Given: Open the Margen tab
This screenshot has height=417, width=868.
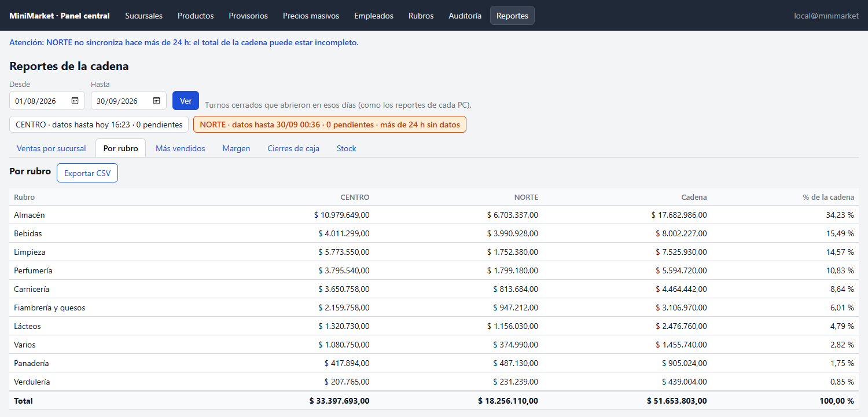Looking at the screenshot, I should point(237,148).
